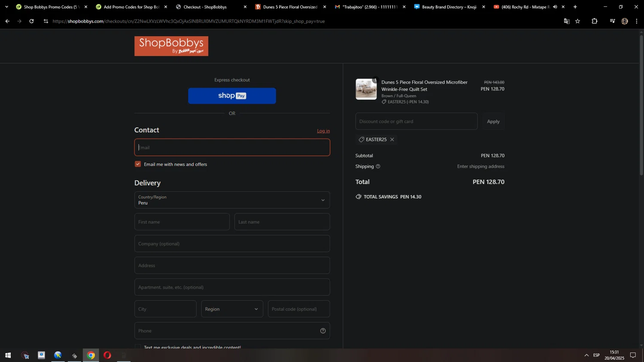The image size is (644, 362).
Task: Click the Phone field
Action: [x=232, y=331]
